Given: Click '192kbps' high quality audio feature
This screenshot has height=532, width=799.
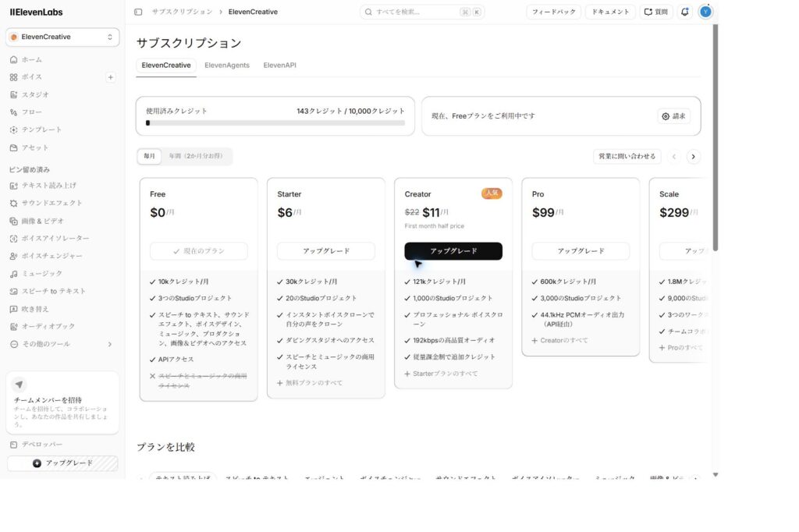Looking at the screenshot, I should (454, 340).
